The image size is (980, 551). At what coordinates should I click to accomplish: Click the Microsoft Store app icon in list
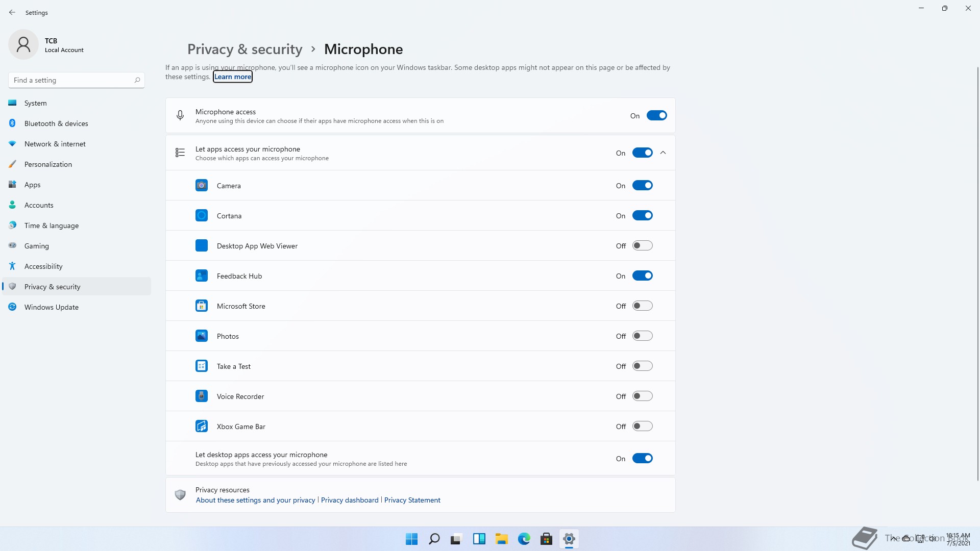[202, 306]
